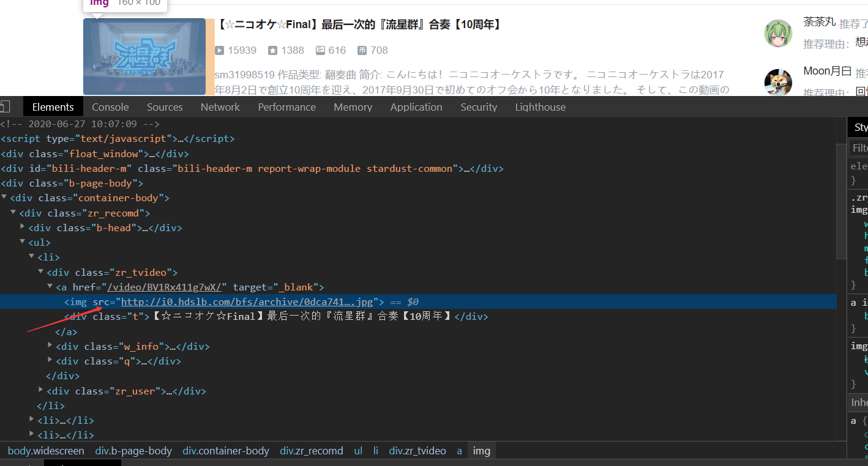Select the div class t title node
This screenshot has height=466, width=868.
[276, 316]
